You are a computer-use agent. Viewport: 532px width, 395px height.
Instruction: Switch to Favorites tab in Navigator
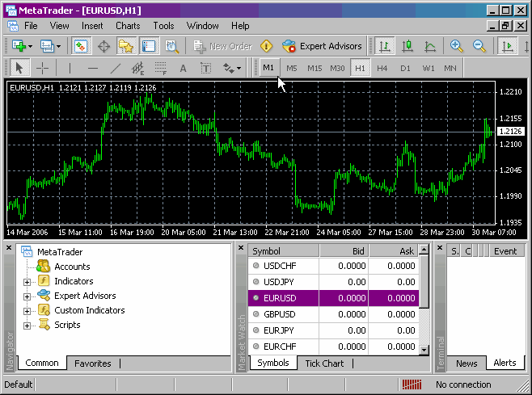click(93, 363)
